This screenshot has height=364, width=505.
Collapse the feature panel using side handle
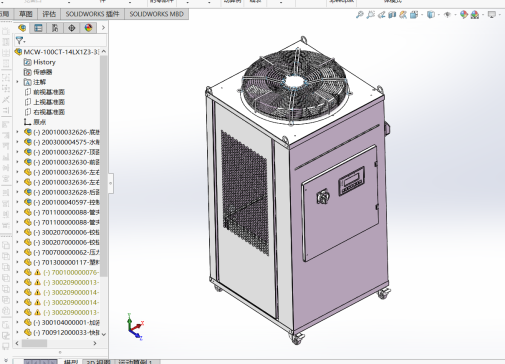click(x=110, y=183)
